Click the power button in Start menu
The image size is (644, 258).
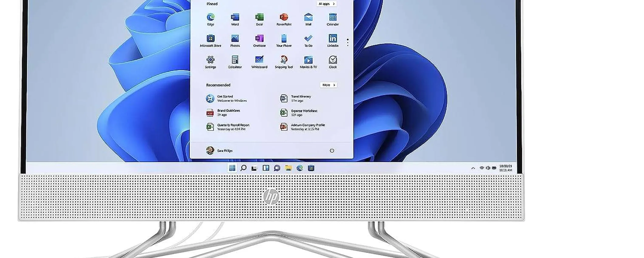[332, 150]
